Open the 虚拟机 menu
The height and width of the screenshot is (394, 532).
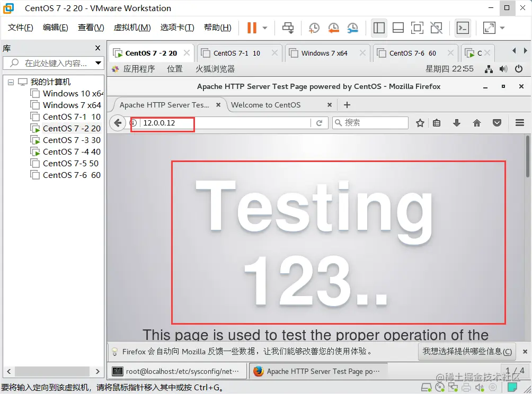(x=131, y=28)
